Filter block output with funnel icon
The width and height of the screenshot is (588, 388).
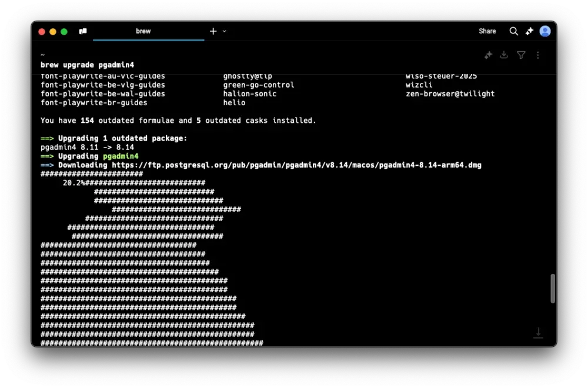(521, 55)
